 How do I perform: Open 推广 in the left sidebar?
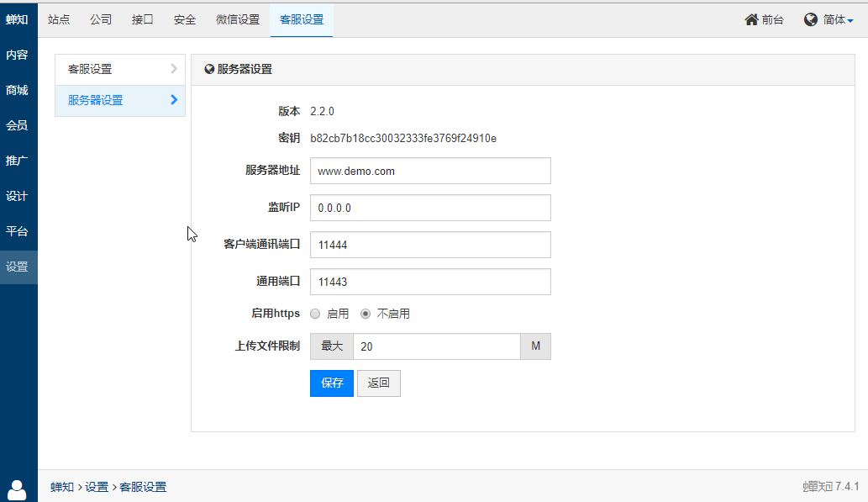pyautogui.click(x=17, y=161)
